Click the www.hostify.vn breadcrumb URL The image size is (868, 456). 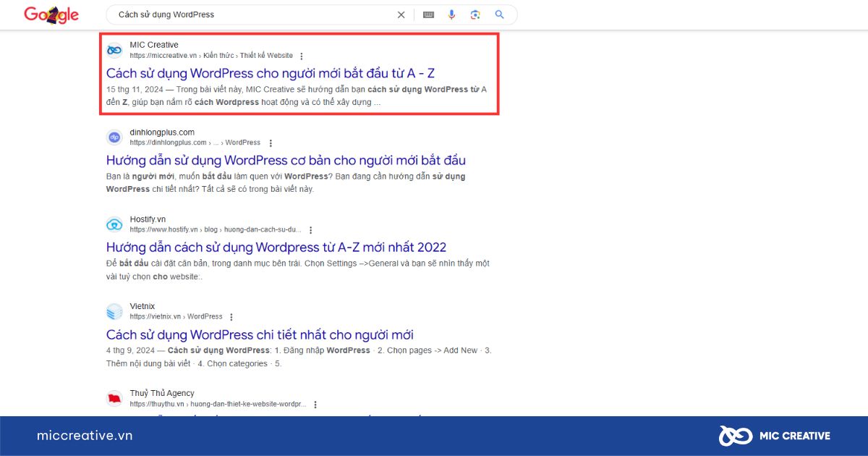(x=216, y=229)
